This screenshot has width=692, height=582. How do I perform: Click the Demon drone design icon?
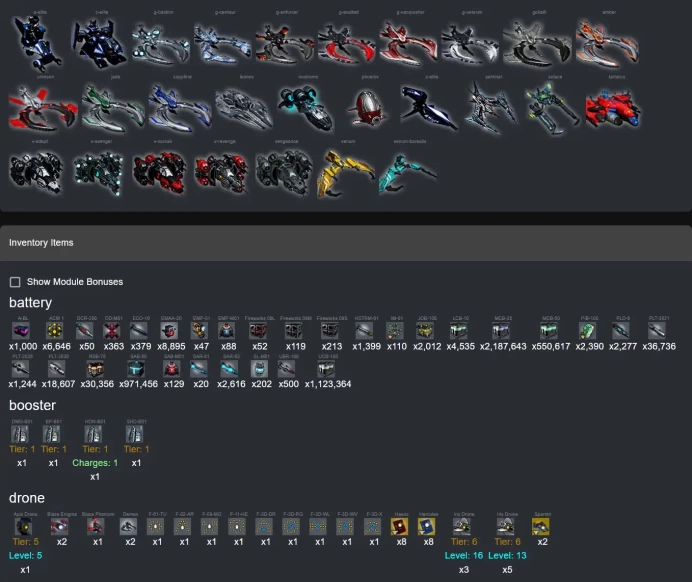[128, 526]
